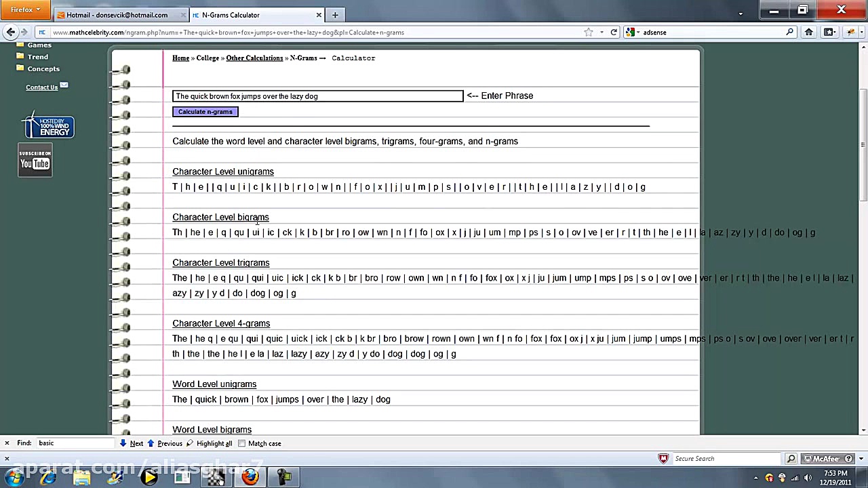Open the media player taskbar icon
This screenshot has height=488, width=868.
pyautogui.click(x=149, y=477)
